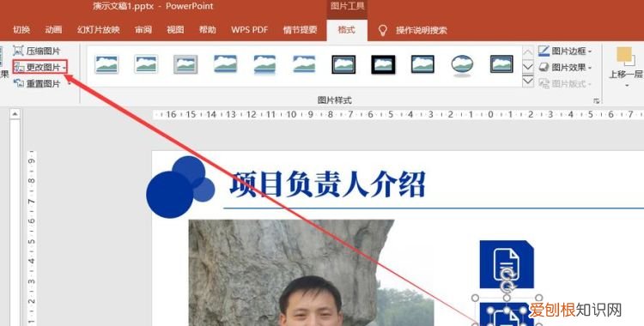Click the 上移一层 button icon
The width and height of the screenshot is (644, 326).
[x=625, y=57]
